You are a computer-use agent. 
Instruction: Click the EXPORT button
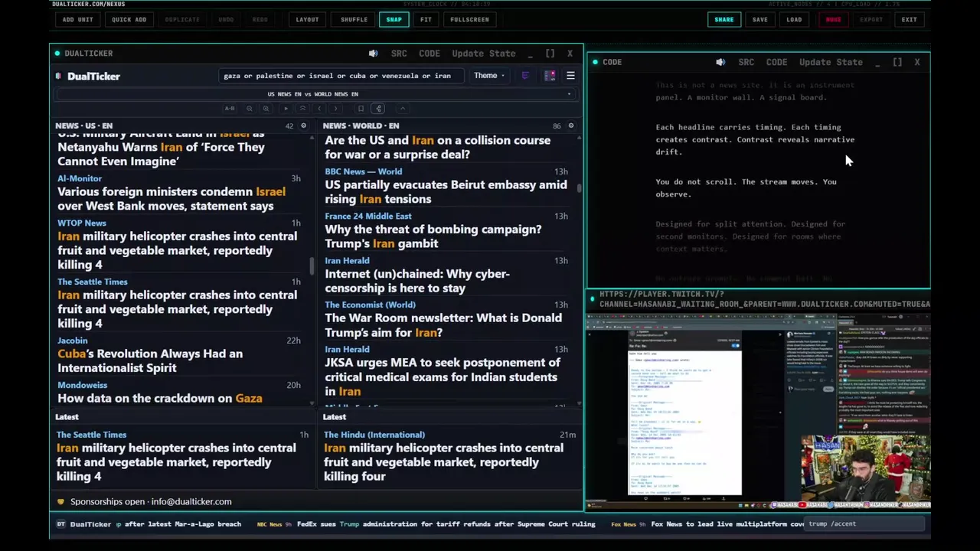pos(871,19)
